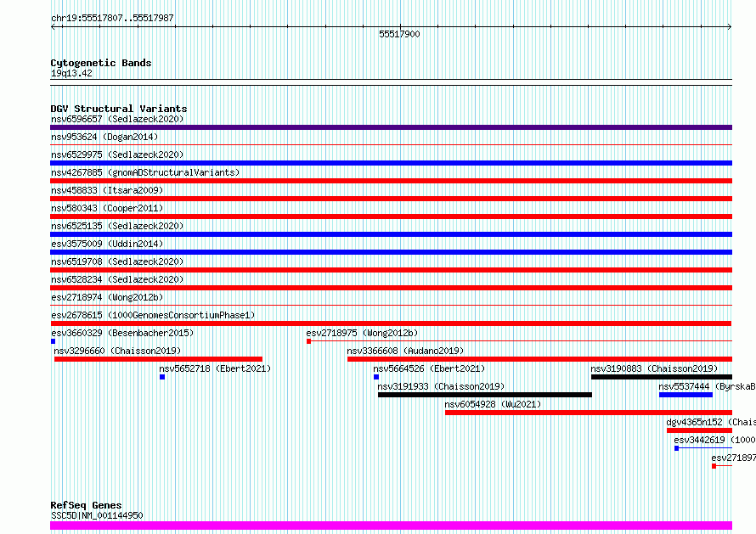Open the nsv580343 (Cooper2011) variant
This screenshot has height=534, width=756.
(107, 208)
